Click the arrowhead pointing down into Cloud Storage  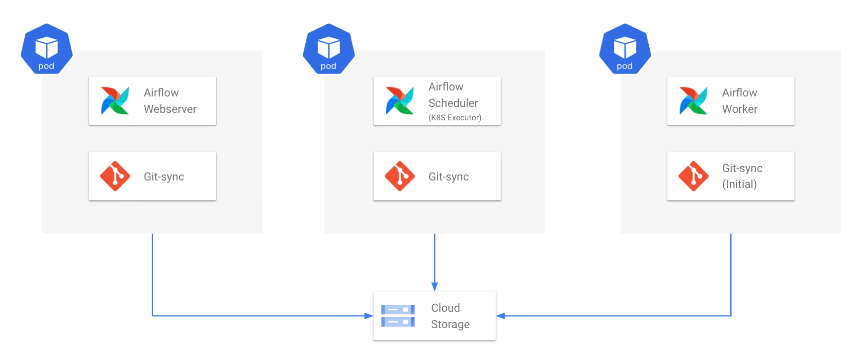[434, 287]
